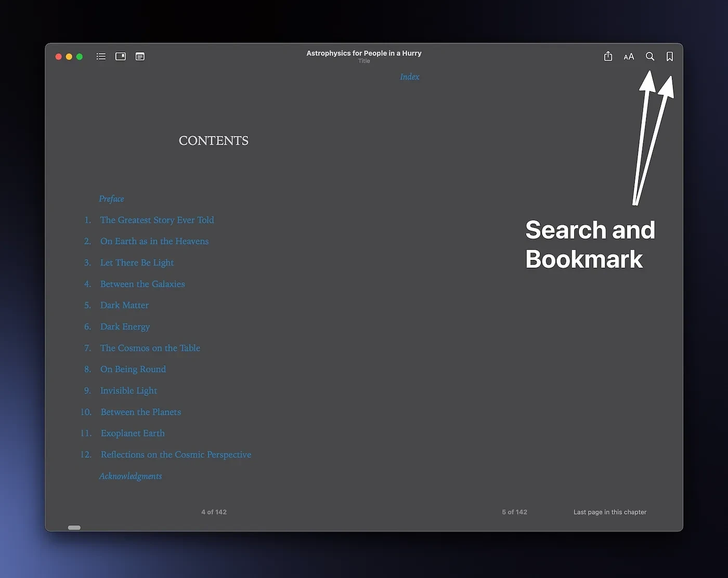Open On Being Round chapter
This screenshot has height=578, width=728.
pos(133,369)
